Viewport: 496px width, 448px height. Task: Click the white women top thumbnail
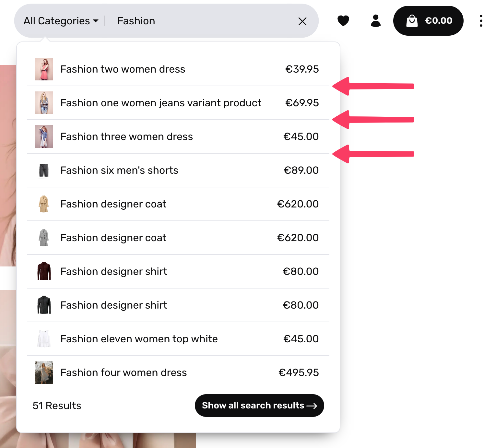pos(44,339)
